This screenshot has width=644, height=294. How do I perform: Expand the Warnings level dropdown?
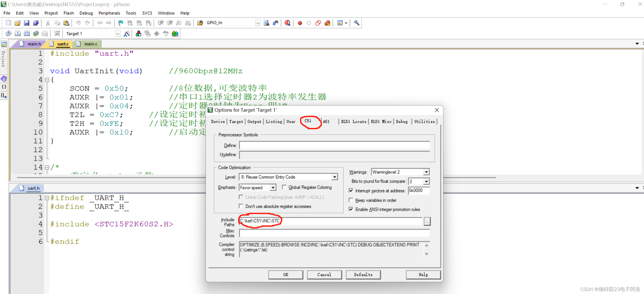(426, 172)
